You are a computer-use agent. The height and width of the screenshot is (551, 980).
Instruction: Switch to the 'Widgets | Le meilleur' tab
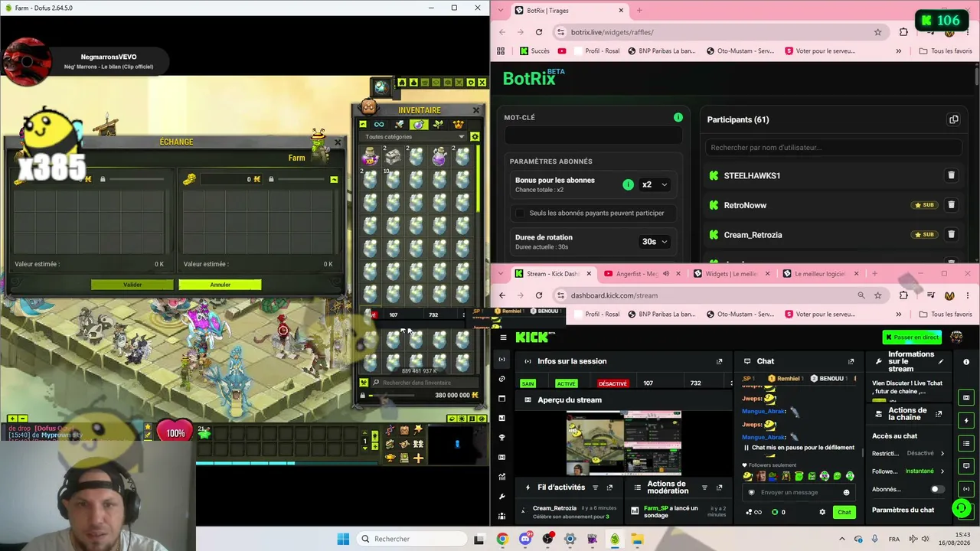pyautogui.click(x=730, y=274)
